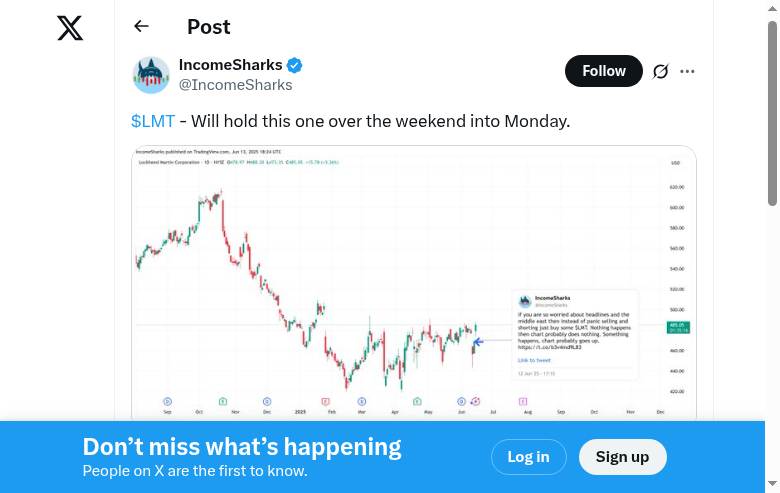Click the IncomeSharks display name
The width and height of the screenshot is (780, 493).
(x=230, y=65)
